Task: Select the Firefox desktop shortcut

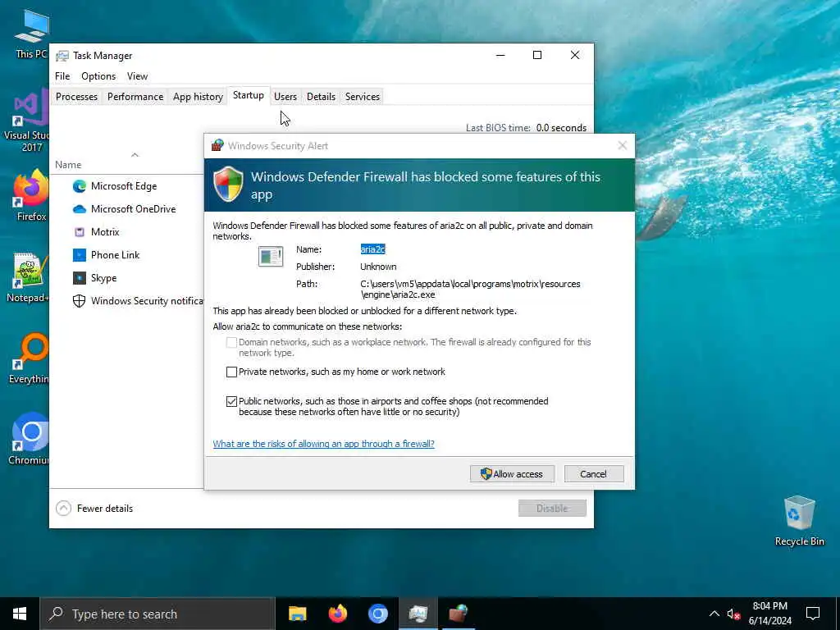Action: click(31, 195)
